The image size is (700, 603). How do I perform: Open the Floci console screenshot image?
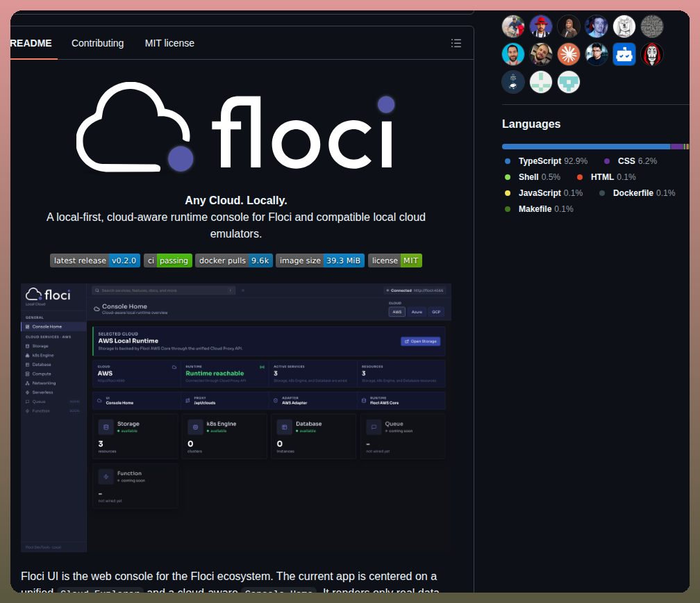(236, 418)
